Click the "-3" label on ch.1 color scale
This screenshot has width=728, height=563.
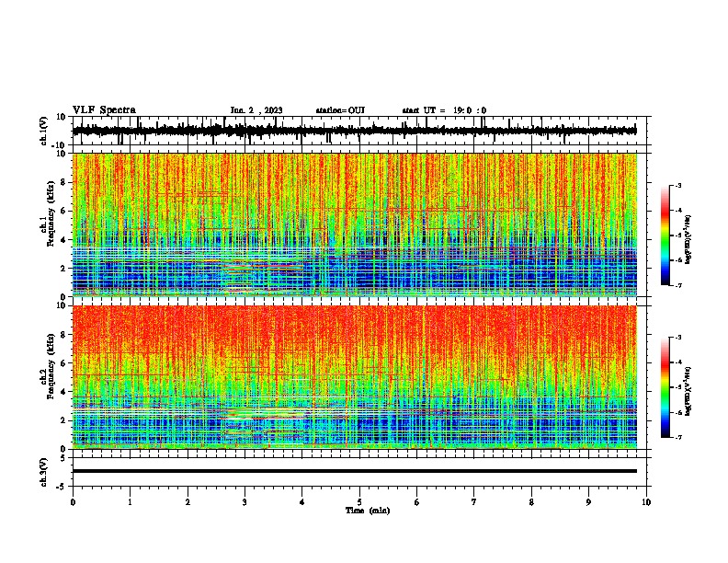tap(678, 186)
